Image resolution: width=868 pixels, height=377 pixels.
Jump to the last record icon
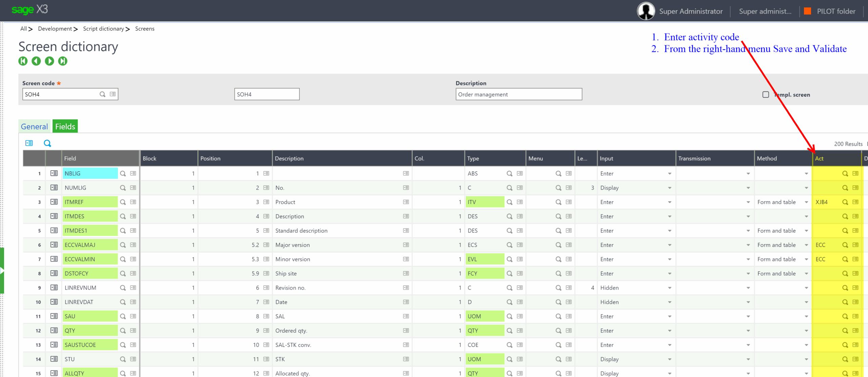[x=63, y=61]
